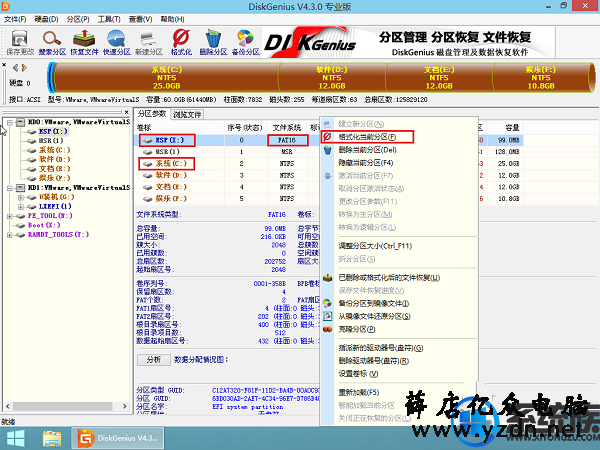Screen dimensions: 600x450
Task: Click the FAT16 file system cell
Action: (287, 140)
